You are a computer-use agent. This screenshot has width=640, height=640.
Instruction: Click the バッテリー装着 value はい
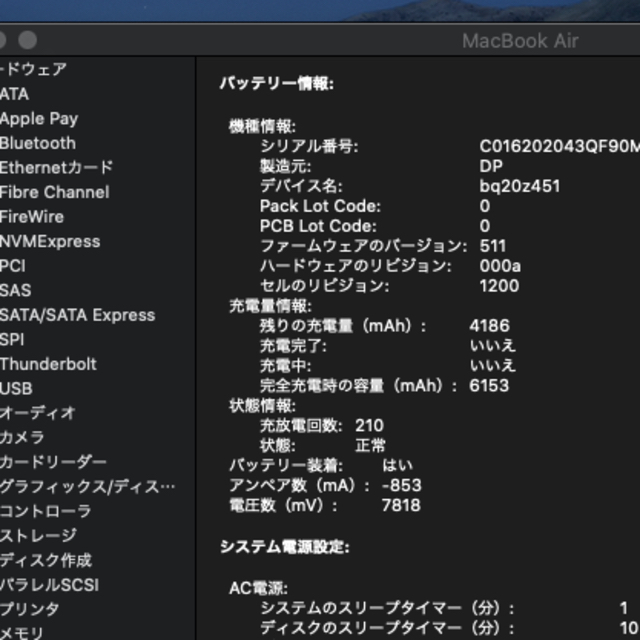tap(398, 465)
